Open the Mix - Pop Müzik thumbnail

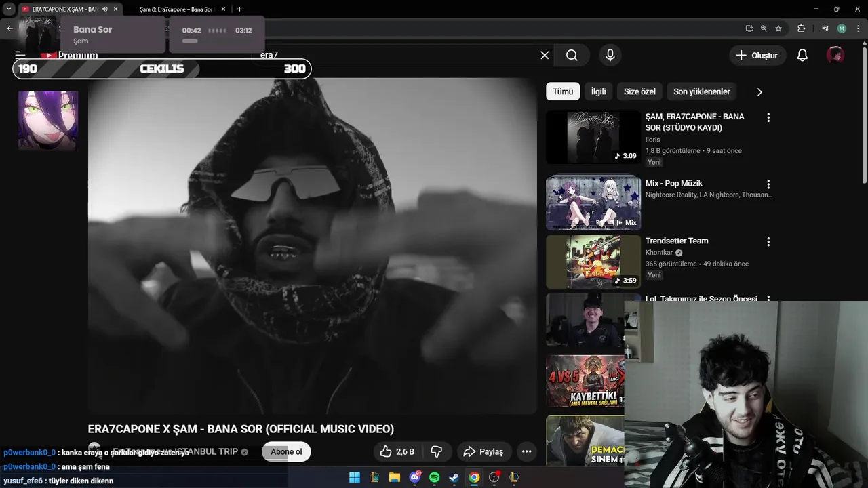point(593,203)
